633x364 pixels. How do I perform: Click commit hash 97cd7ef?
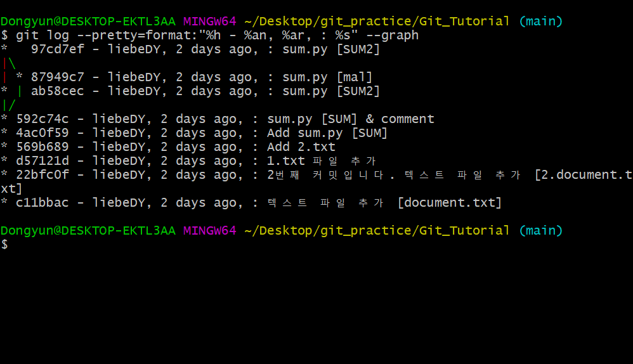point(58,49)
